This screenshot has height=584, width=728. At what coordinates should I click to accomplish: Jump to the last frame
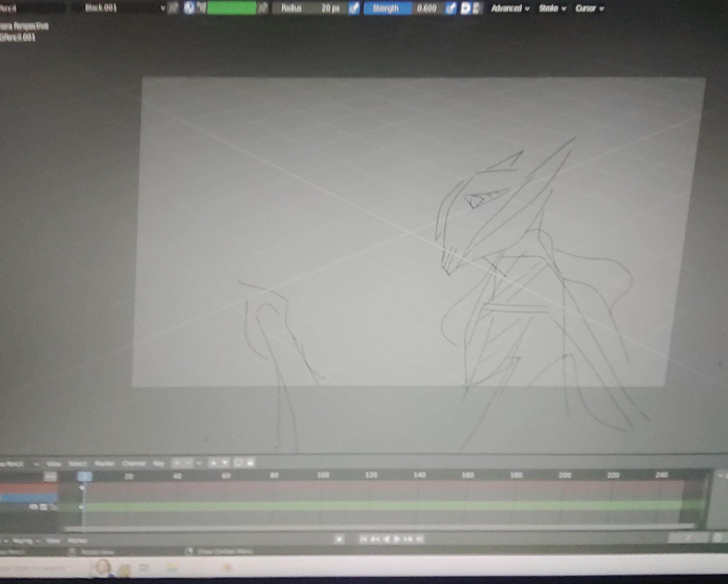coord(419,539)
